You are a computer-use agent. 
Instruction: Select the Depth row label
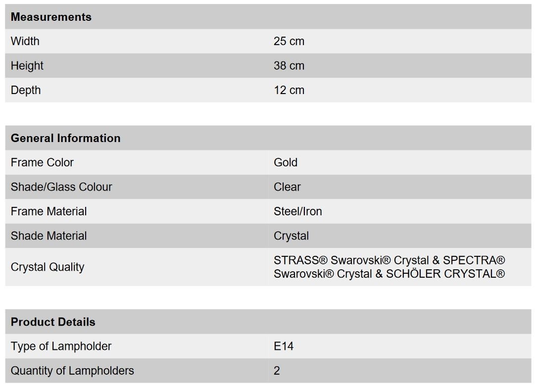point(26,90)
